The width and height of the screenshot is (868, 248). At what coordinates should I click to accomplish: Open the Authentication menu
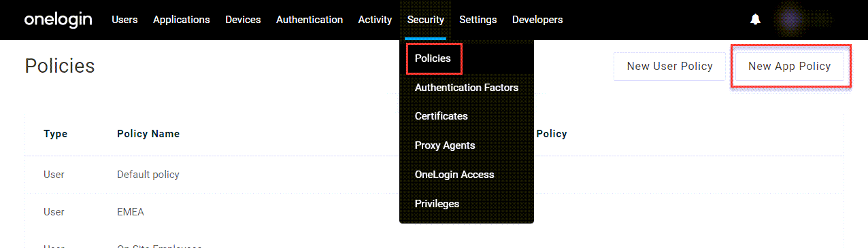click(310, 20)
